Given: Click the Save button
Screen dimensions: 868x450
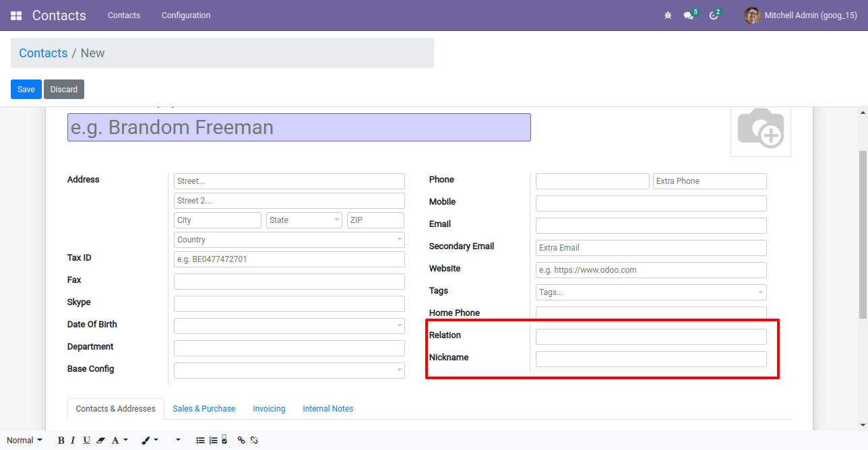Looking at the screenshot, I should 26,90.
